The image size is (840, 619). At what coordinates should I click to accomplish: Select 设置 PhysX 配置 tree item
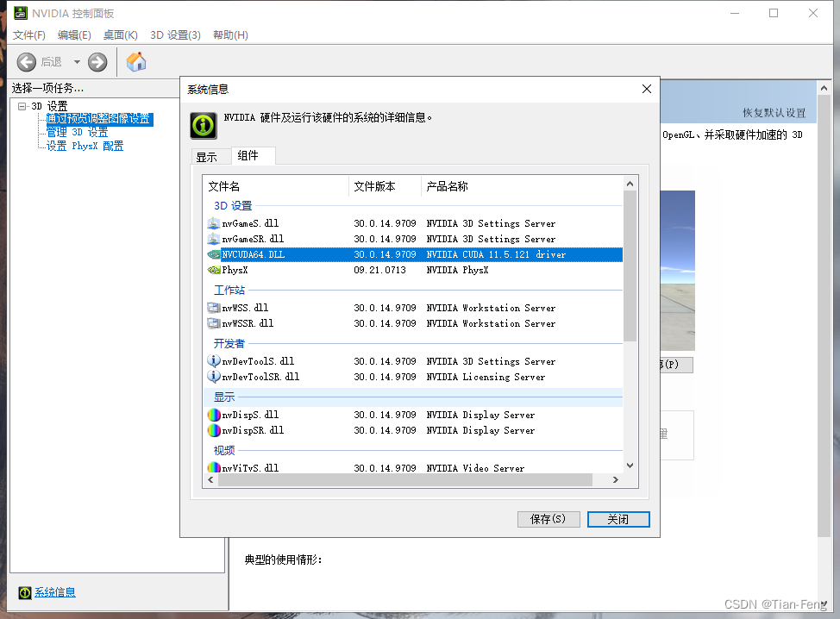click(85, 146)
